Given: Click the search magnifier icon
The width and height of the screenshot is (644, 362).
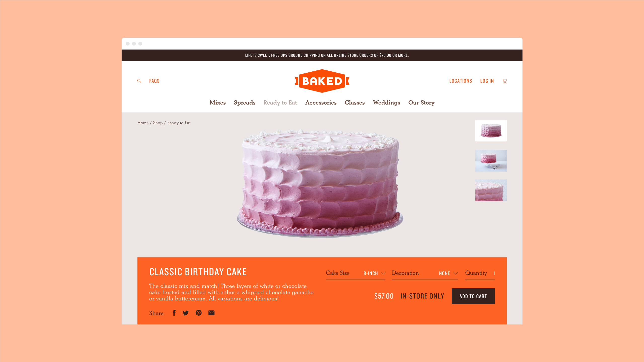Looking at the screenshot, I should coord(139,81).
